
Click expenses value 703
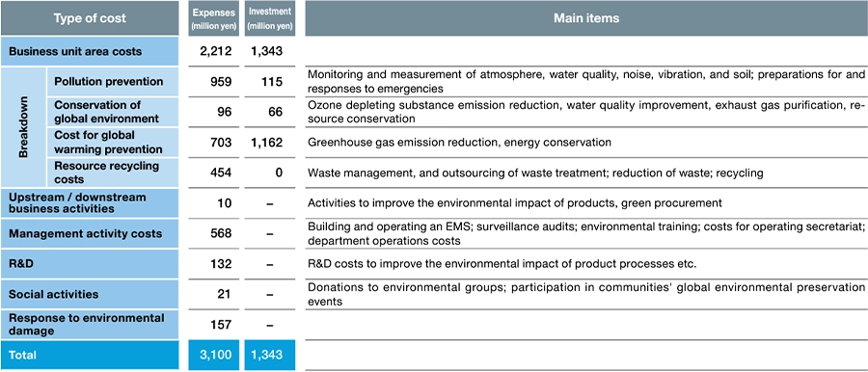click(222, 143)
